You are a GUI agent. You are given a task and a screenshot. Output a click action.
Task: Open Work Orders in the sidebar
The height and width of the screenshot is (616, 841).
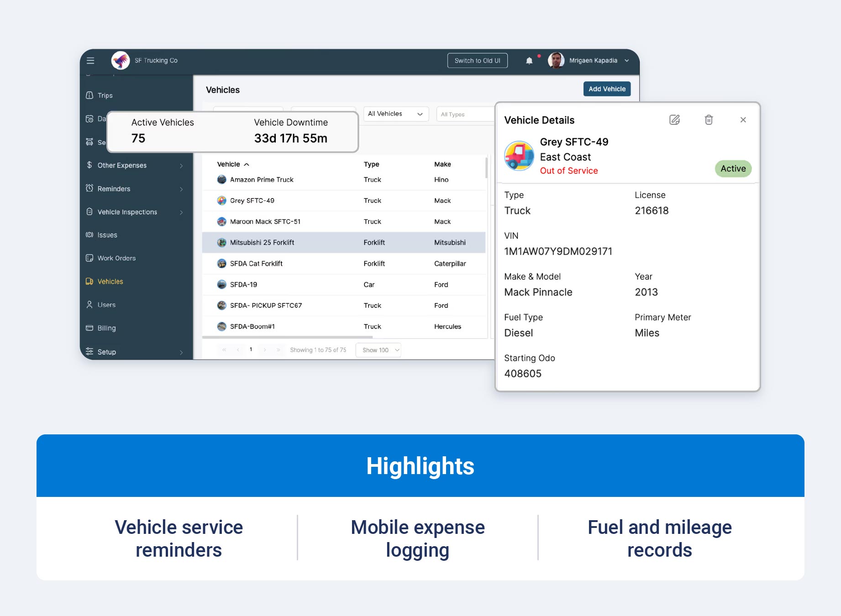[x=116, y=258]
